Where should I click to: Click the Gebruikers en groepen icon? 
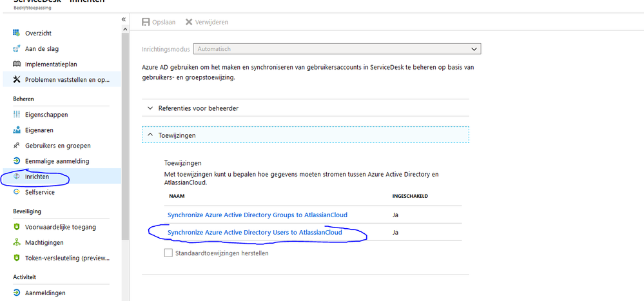click(16, 146)
